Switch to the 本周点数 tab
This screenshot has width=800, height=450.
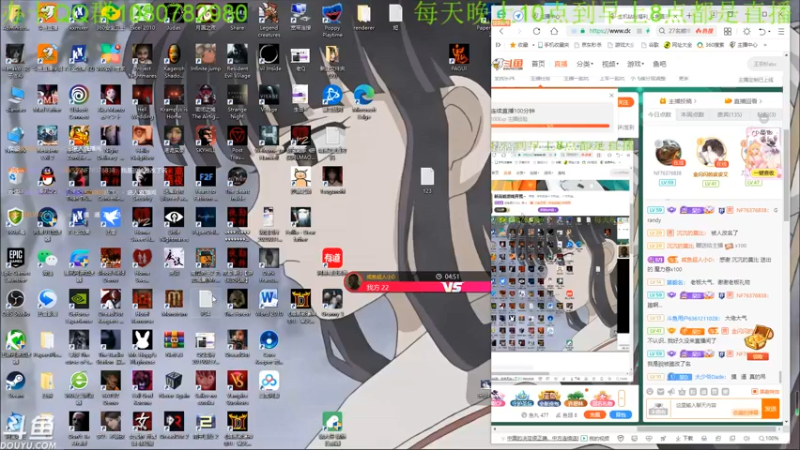(x=692, y=115)
